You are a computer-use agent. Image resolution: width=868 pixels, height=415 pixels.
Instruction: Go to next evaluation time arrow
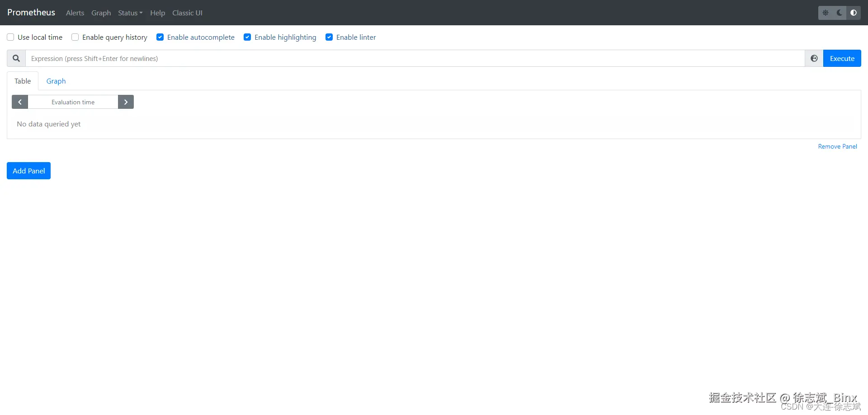click(126, 102)
